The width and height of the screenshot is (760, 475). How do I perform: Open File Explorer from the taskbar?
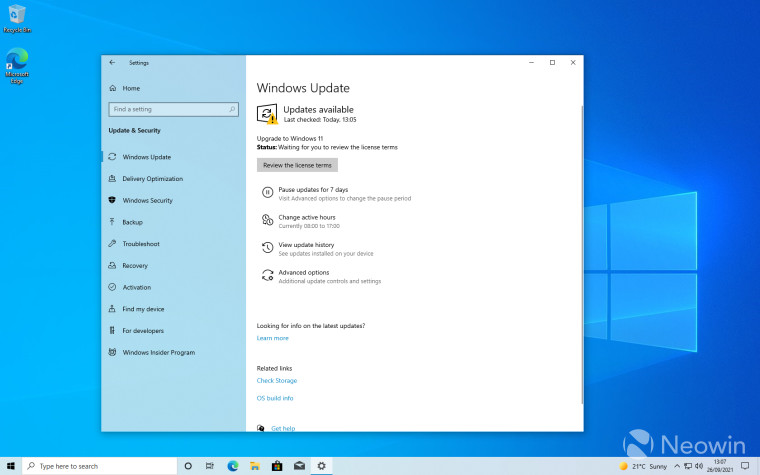[255, 466]
